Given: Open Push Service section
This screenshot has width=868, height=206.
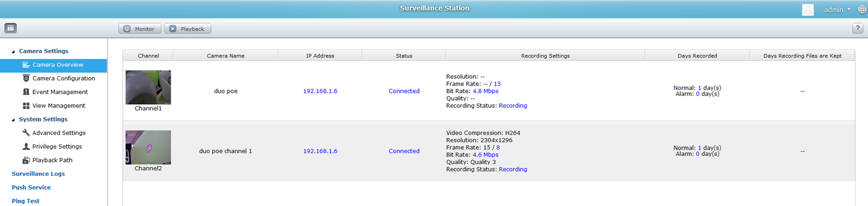Looking at the screenshot, I should [x=31, y=187].
